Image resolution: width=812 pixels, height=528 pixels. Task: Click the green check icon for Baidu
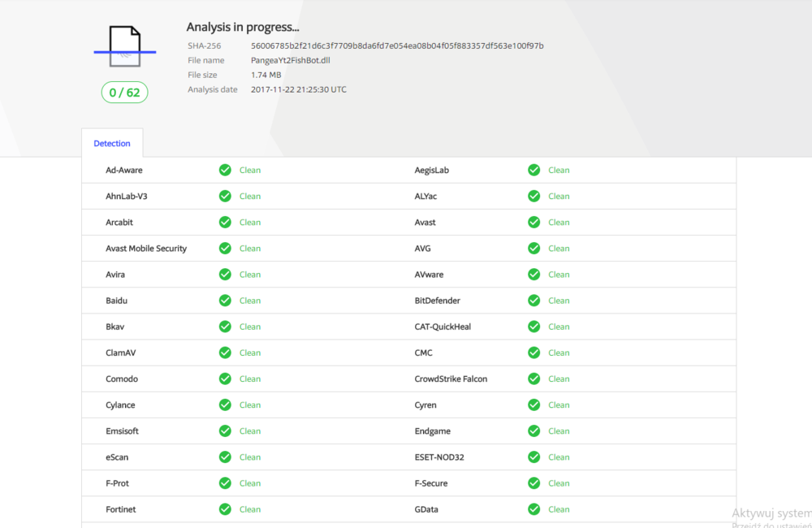225,301
